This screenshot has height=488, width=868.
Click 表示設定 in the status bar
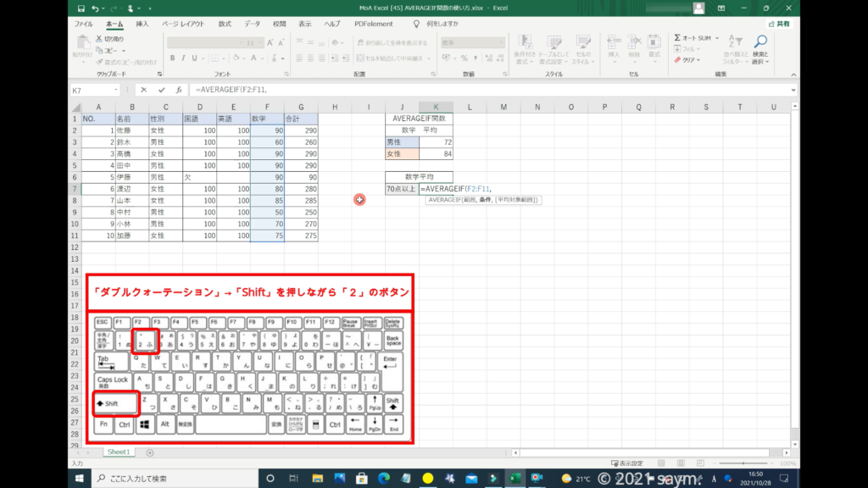coord(627,463)
